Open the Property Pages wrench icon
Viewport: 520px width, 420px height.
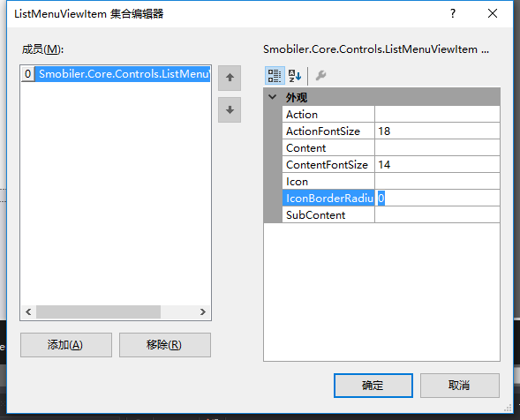(x=320, y=76)
